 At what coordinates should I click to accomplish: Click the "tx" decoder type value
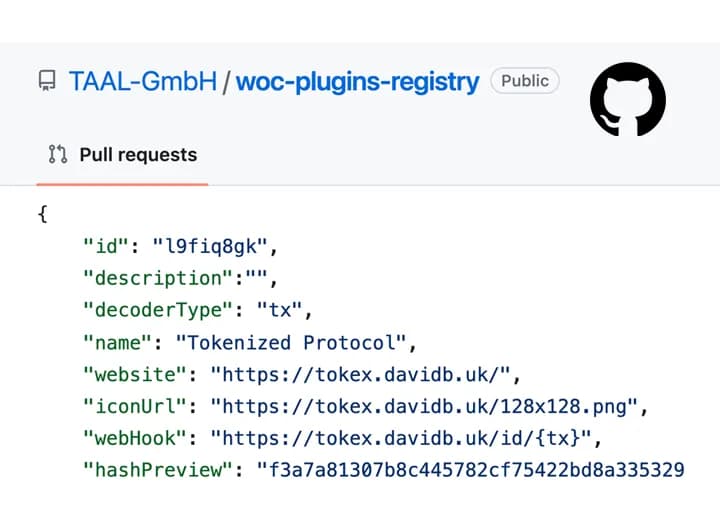coord(280,310)
